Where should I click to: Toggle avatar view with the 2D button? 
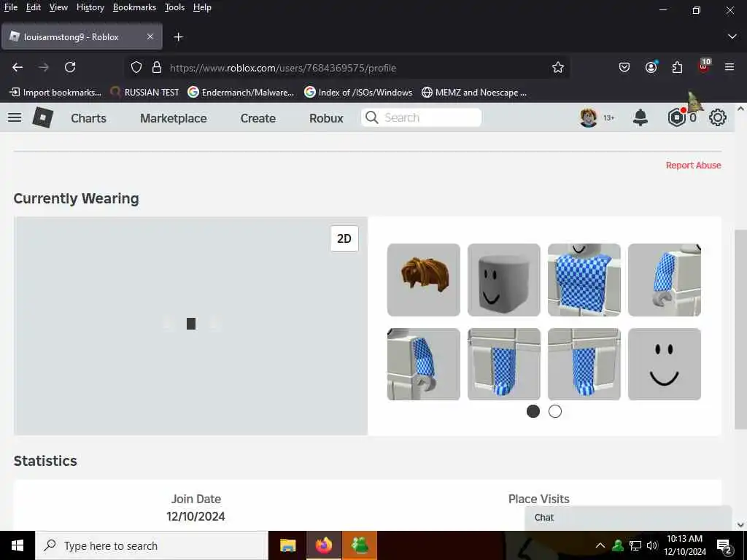tap(344, 238)
